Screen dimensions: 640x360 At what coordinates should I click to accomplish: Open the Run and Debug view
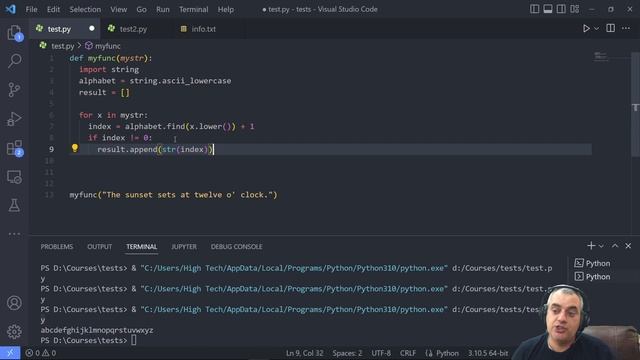point(14,119)
